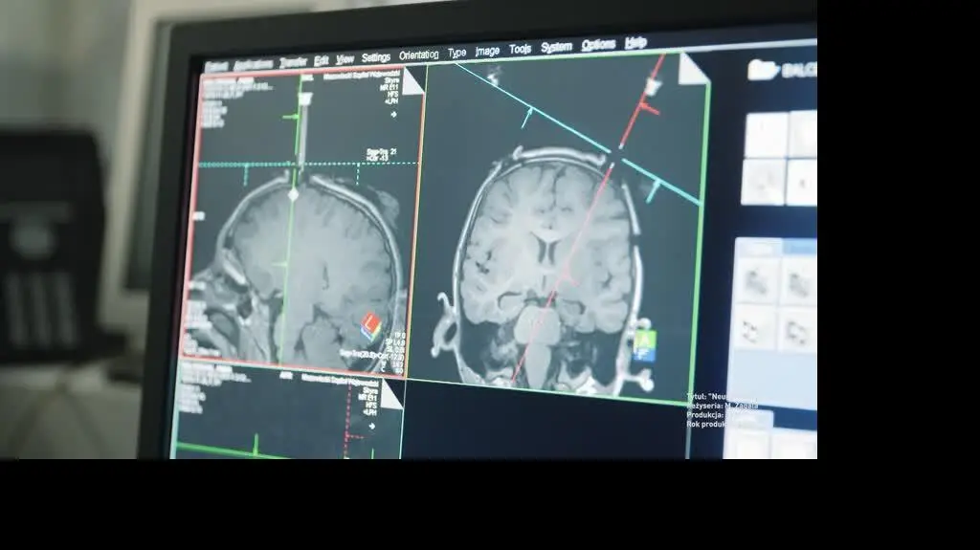Open the Edit menu
Image resolution: width=980 pixels, height=550 pixels.
coord(322,60)
